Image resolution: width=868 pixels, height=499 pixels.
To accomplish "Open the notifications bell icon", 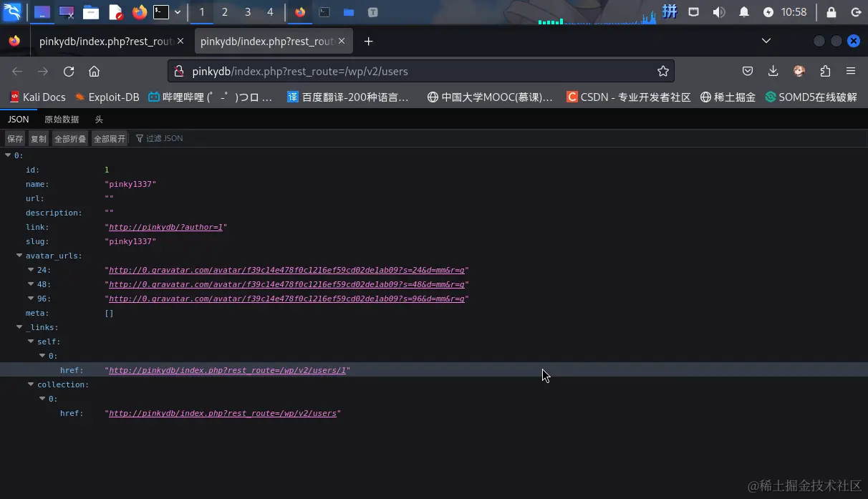I will pyautogui.click(x=744, y=12).
